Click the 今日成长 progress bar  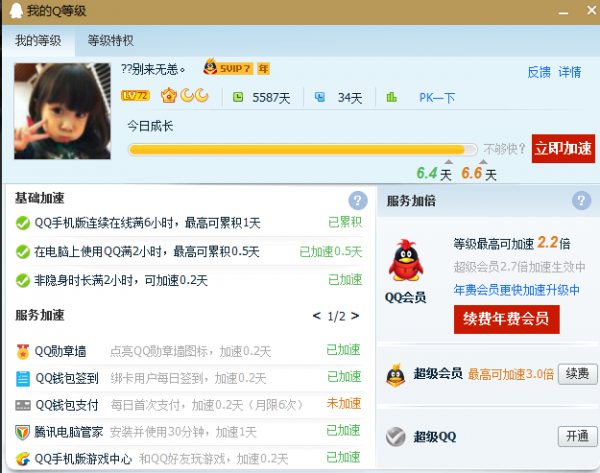[x=303, y=150]
